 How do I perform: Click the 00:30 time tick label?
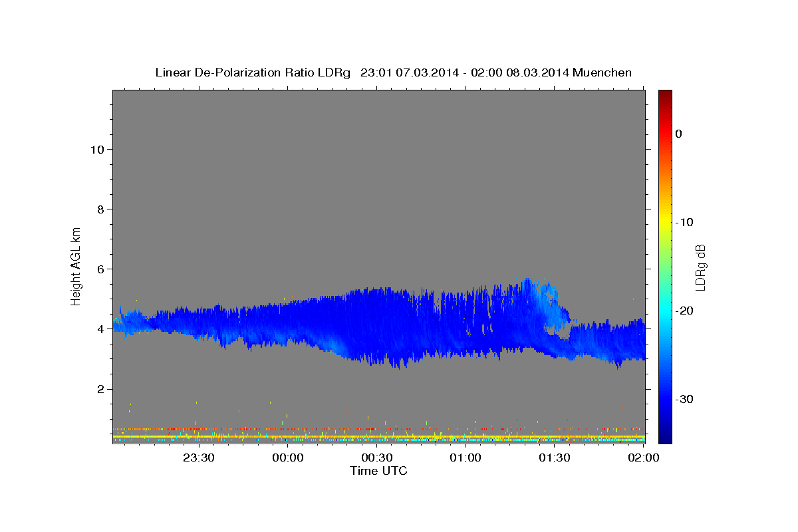[378, 458]
